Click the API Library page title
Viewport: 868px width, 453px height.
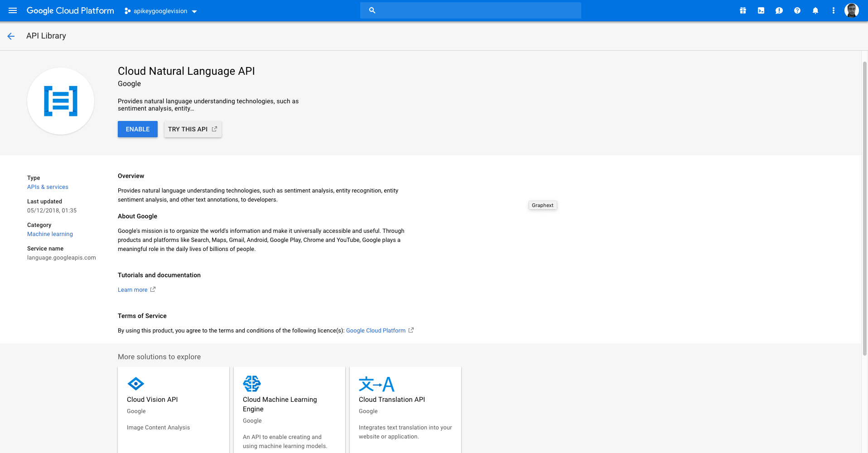(46, 36)
